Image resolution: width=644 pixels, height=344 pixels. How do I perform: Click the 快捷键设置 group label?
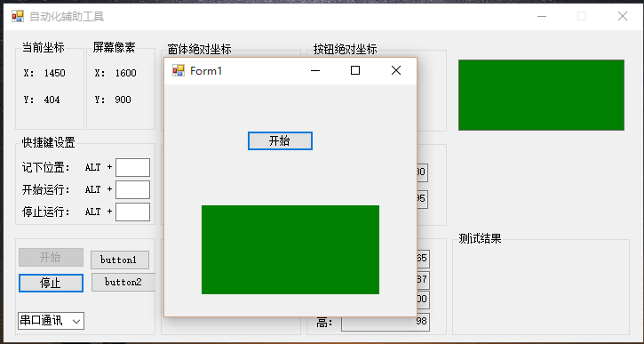click(49, 142)
